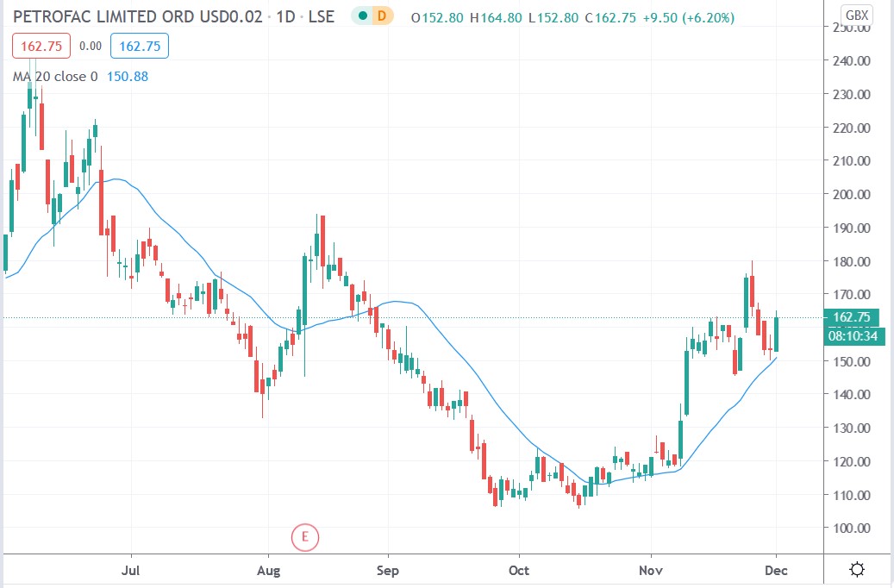Image resolution: width=894 pixels, height=588 pixels.
Task: Click the O152.80 open value
Action: 437,18
